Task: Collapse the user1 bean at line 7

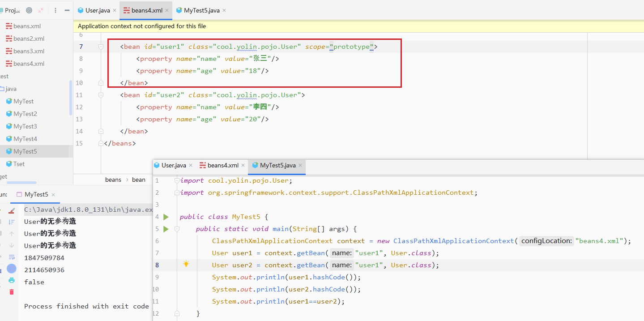Action: (101, 47)
